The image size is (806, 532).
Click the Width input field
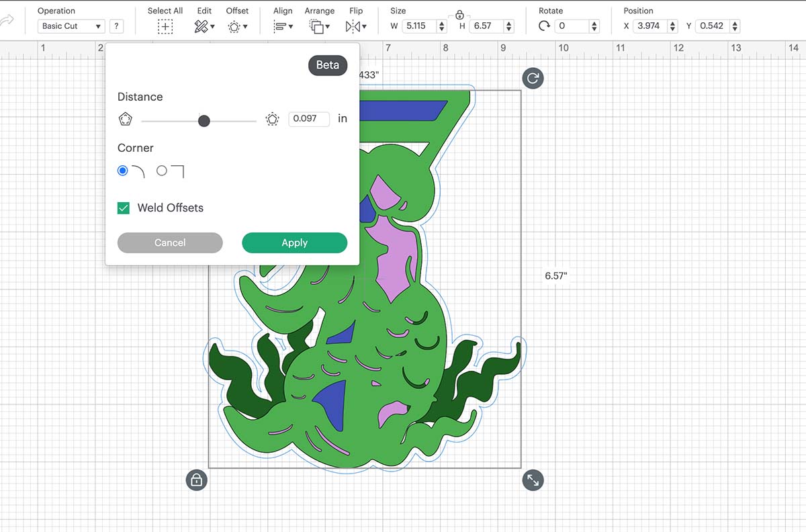(419, 26)
